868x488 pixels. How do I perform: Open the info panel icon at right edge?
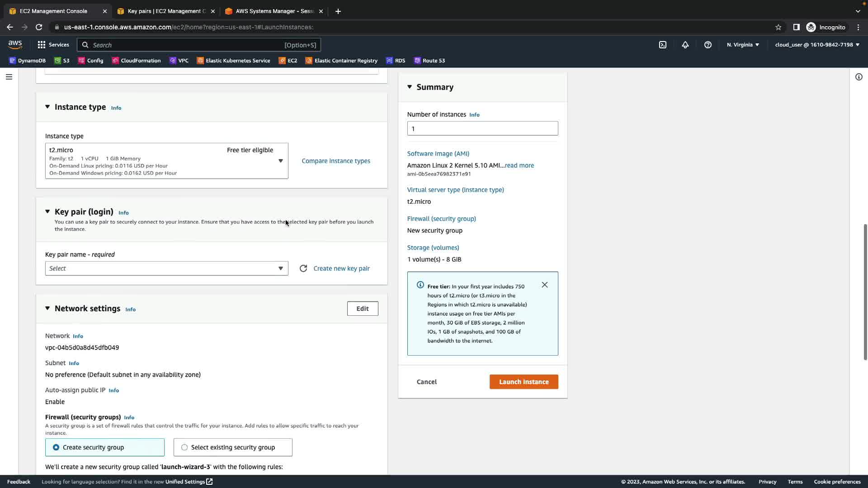859,77
